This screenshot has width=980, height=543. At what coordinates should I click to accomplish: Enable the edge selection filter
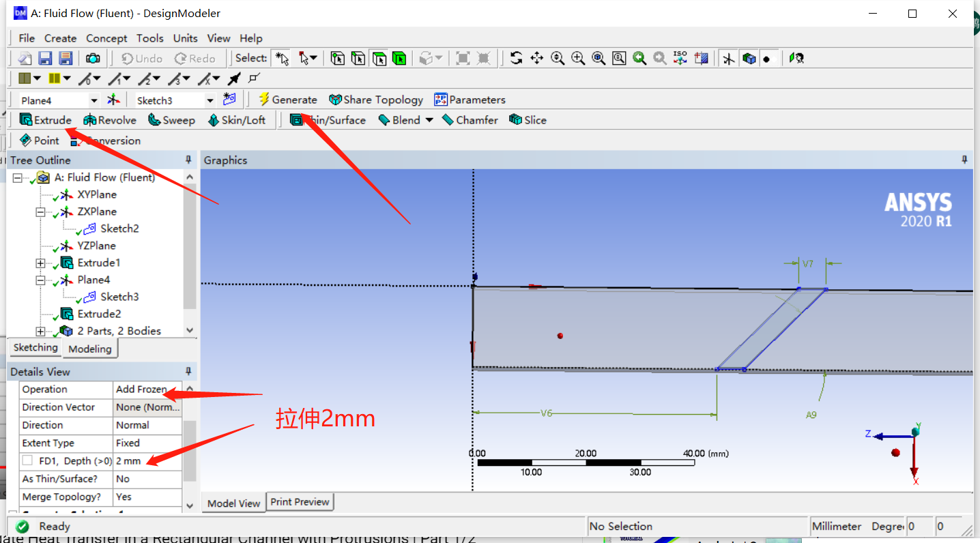(x=358, y=59)
